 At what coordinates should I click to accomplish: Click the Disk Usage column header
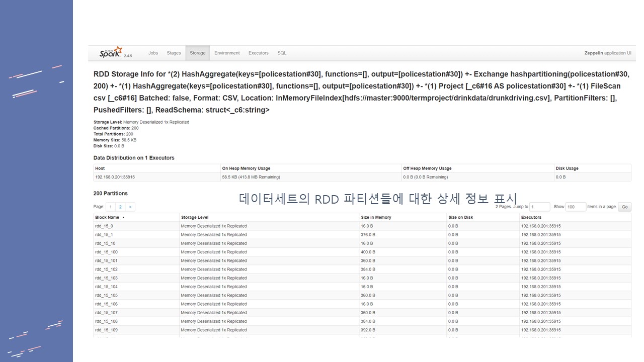pyautogui.click(x=567, y=168)
